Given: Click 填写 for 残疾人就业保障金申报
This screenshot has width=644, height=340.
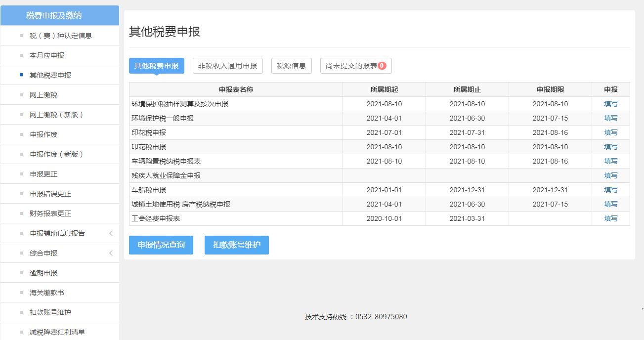Looking at the screenshot, I should coord(610,176).
